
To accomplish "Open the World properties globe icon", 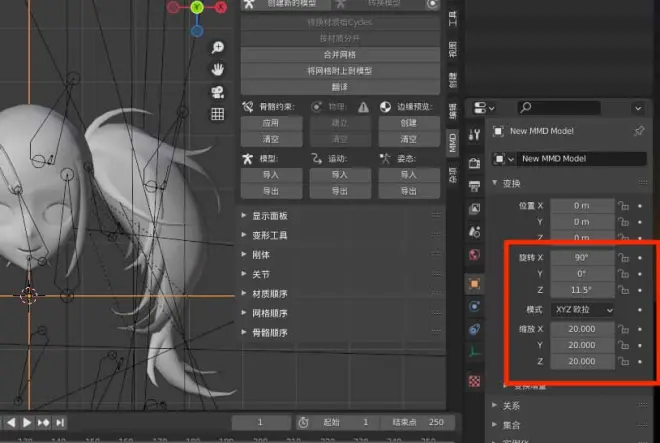I will (x=474, y=255).
